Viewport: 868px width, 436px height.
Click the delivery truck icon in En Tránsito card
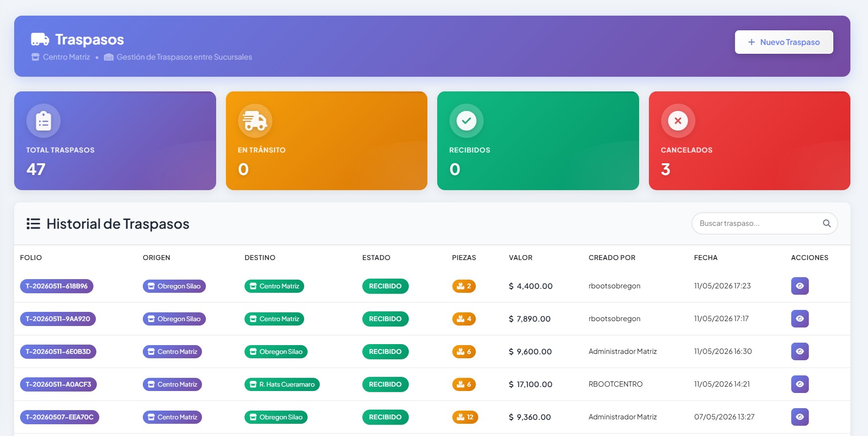[255, 121]
